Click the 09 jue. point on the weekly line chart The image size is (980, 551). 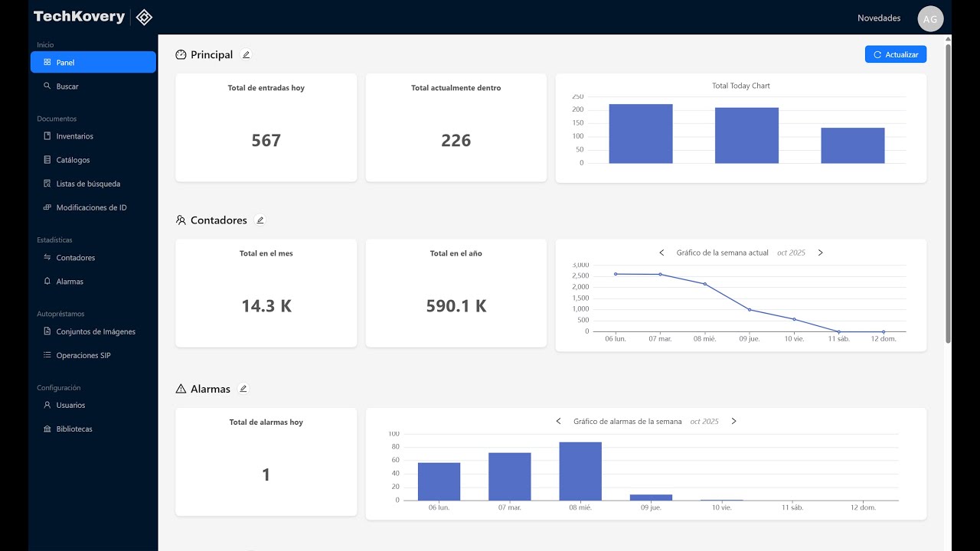click(750, 309)
